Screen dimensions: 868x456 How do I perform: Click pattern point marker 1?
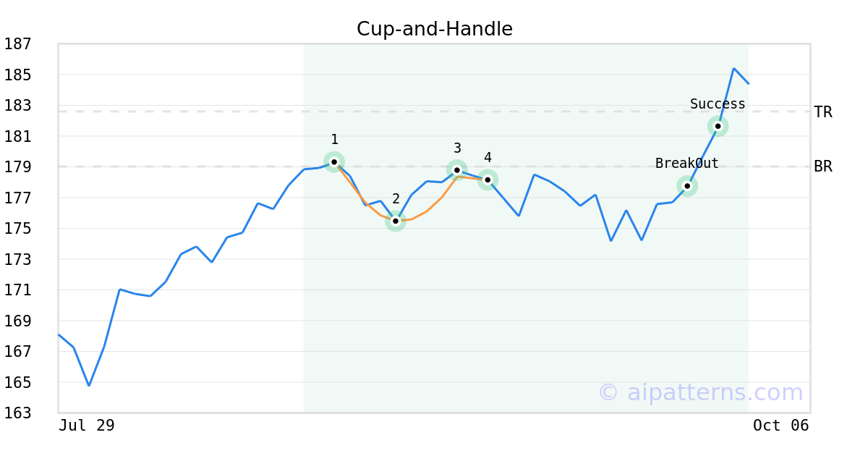point(334,162)
